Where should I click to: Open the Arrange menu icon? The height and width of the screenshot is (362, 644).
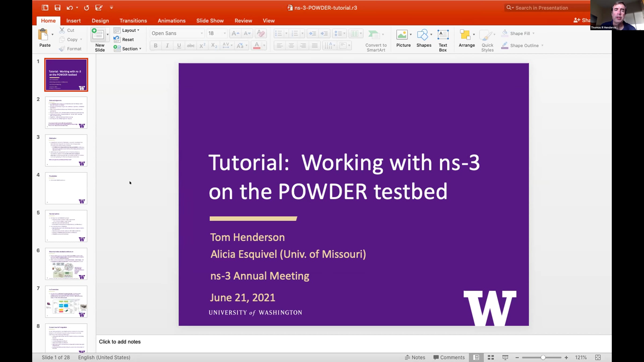(x=465, y=35)
